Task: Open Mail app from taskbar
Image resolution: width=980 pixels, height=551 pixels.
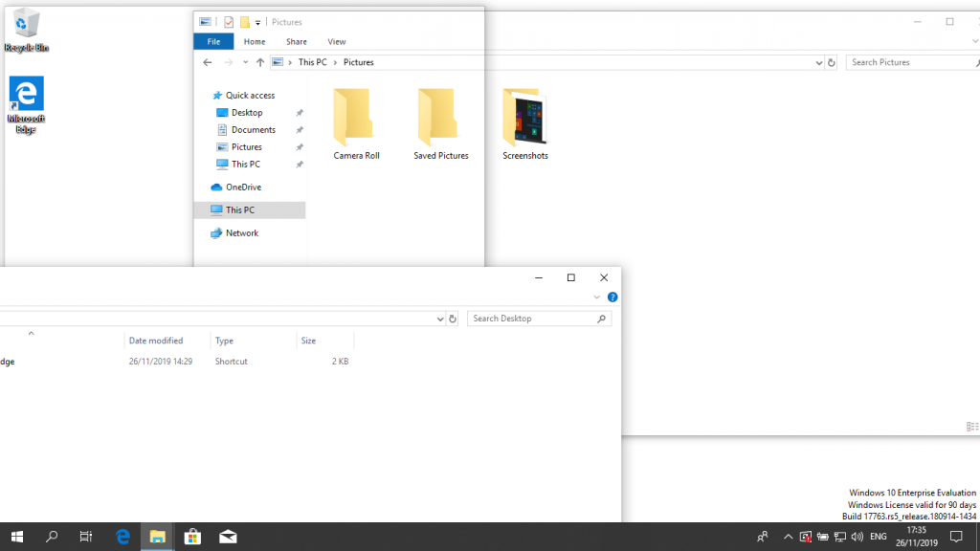Action: click(x=228, y=537)
